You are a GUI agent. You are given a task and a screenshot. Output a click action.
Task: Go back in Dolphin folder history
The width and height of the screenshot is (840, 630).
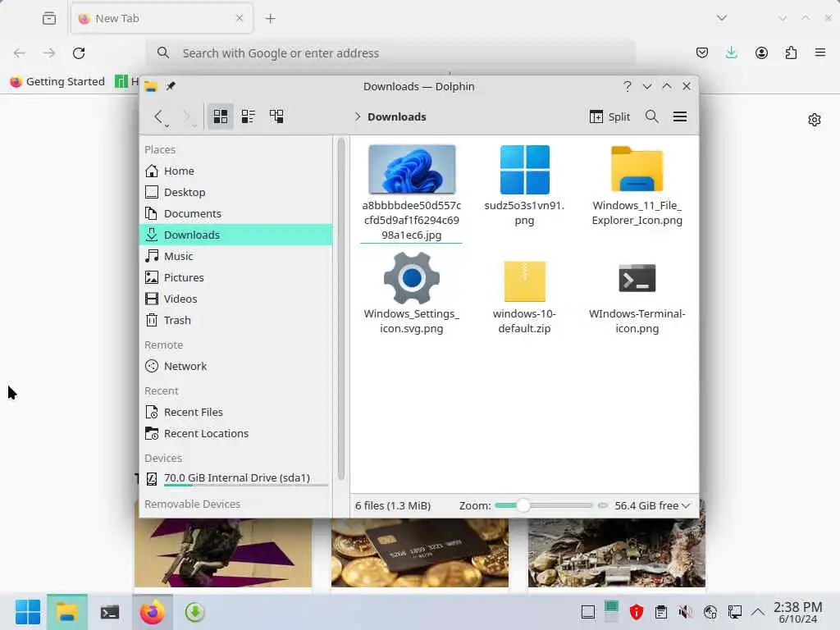158,116
